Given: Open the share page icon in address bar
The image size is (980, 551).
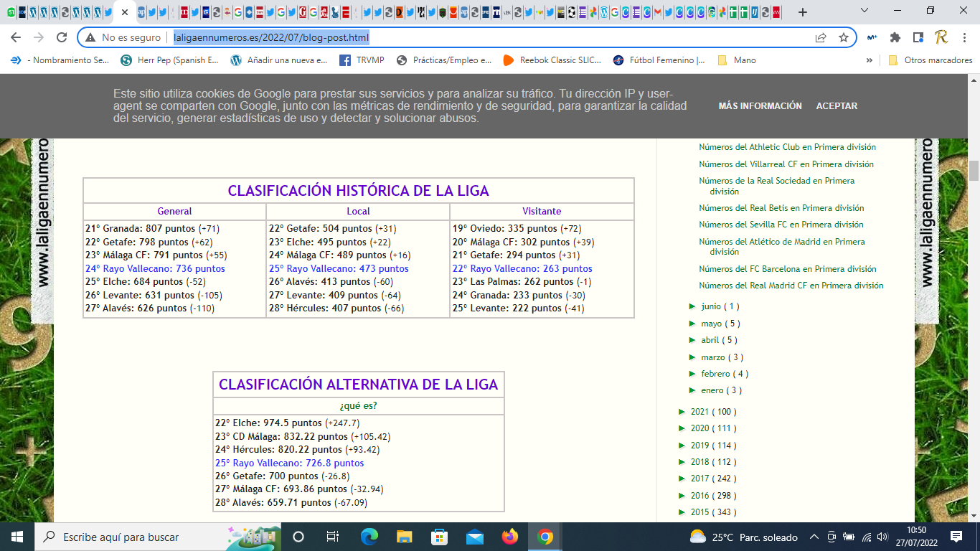Looking at the screenshot, I should 821,37.
